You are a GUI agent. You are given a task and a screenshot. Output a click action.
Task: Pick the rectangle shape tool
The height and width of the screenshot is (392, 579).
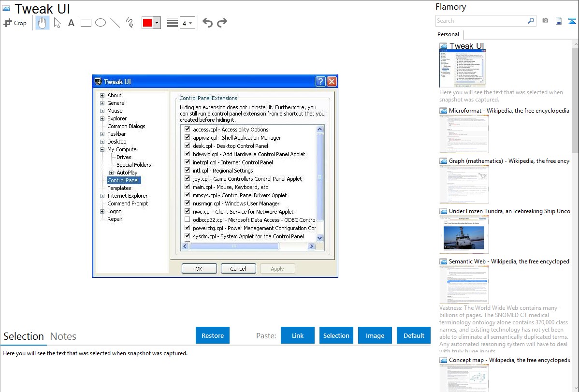pyautogui.click(x=86, y=23)
